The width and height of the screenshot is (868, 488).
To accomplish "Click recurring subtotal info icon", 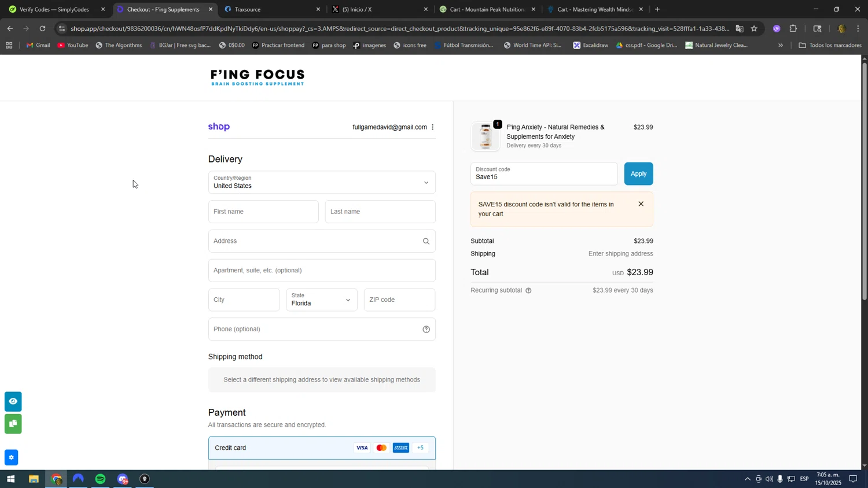I will (528, 291).
